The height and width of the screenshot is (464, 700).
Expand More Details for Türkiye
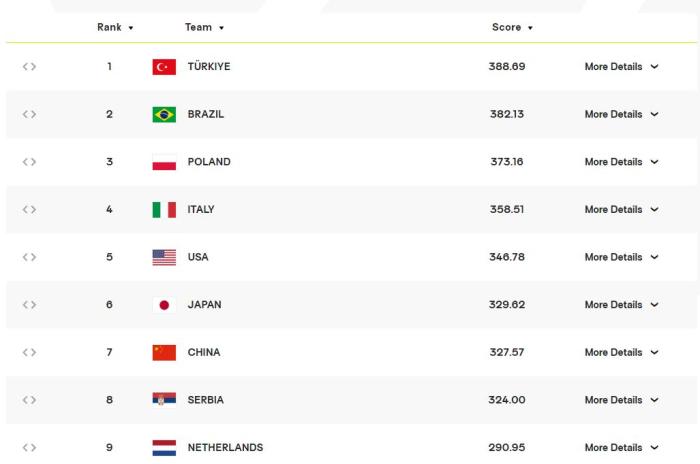(621, 67)
